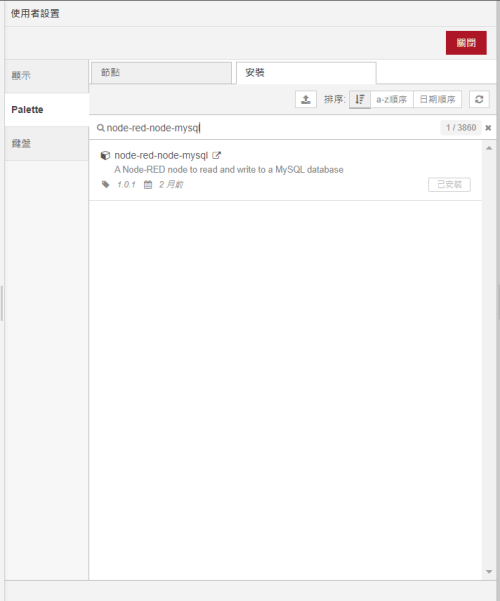Click the 使用者設置 title text

(x=35, y=13)
